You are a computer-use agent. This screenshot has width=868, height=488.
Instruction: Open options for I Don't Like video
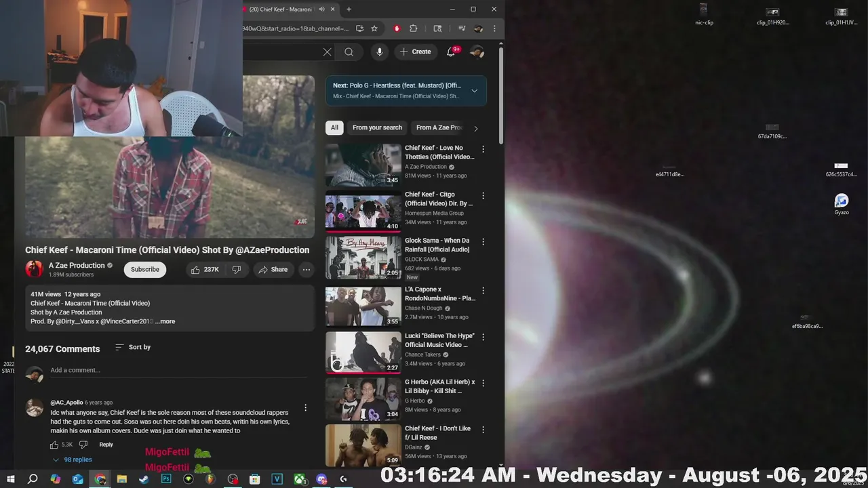click(x=484, y=430)
